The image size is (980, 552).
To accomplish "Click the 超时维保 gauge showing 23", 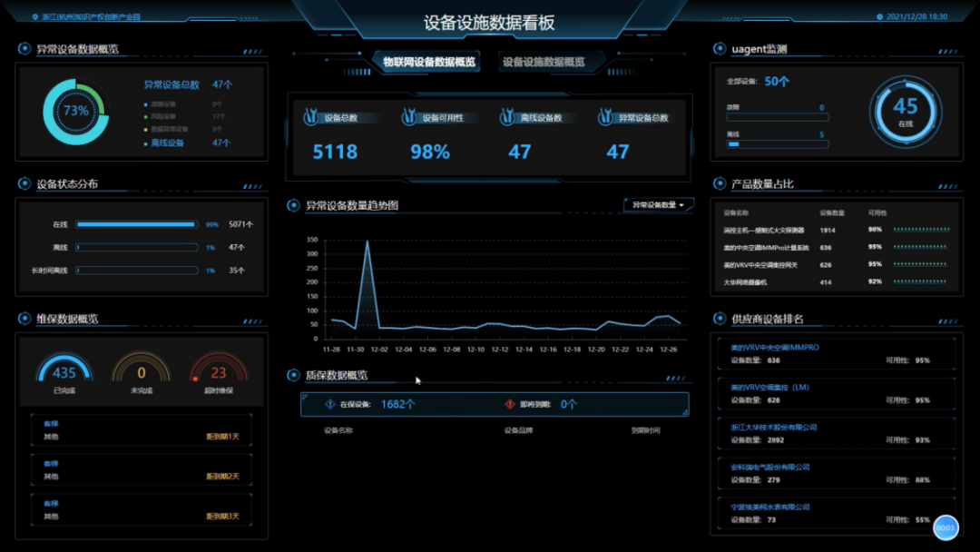I will 219,371.
